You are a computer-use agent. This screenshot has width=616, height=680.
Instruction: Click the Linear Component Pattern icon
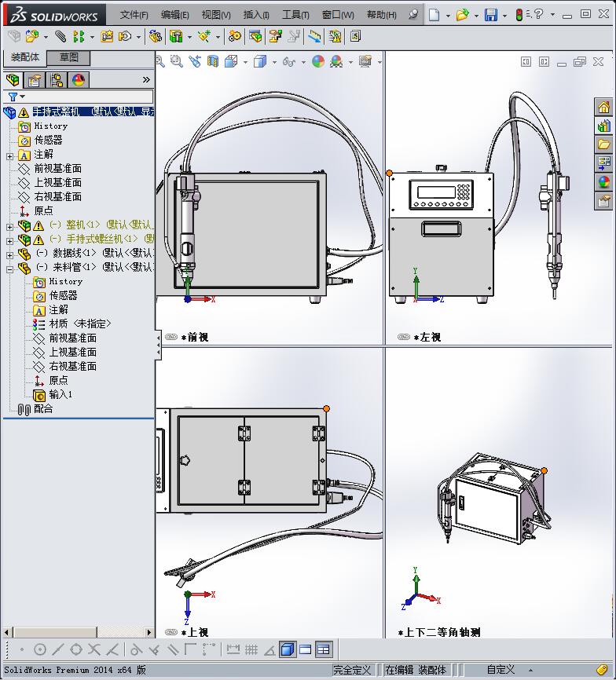coord(79,36)
